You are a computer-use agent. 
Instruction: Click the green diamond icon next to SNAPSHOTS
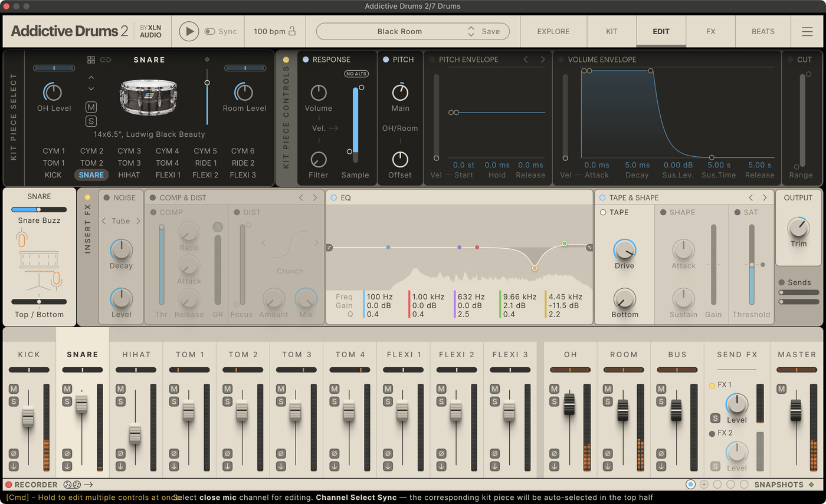pyautogui.click(x=811, y=485)
